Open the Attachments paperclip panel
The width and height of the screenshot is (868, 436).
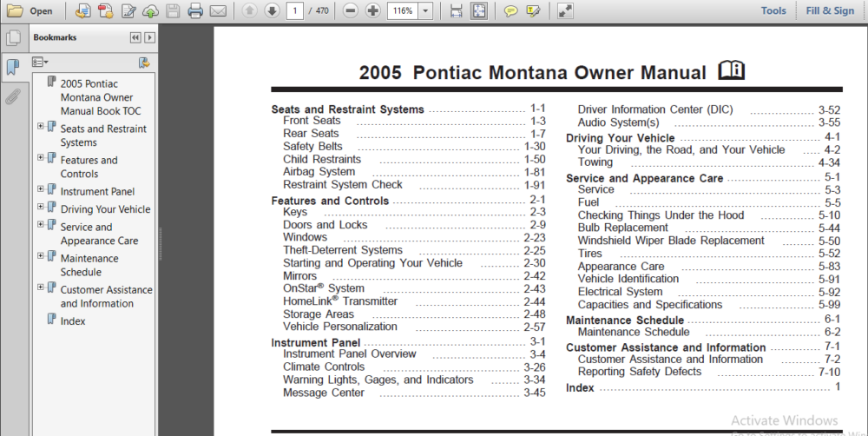coord(12,96)
